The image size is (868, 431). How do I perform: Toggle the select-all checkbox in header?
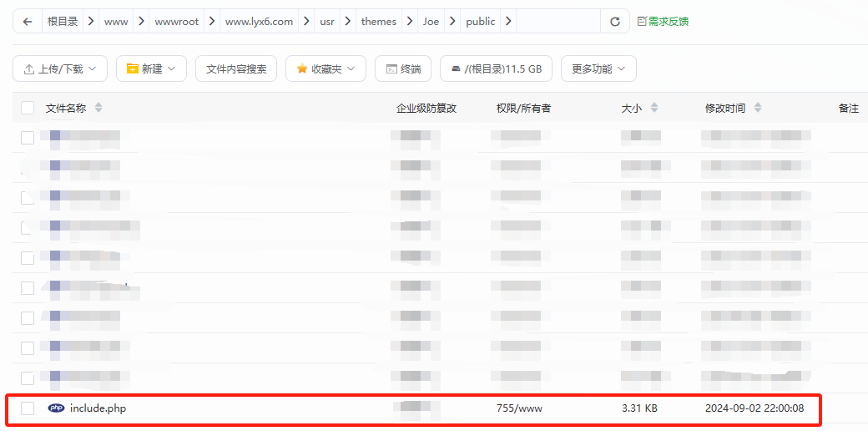[x=28, y=108]
